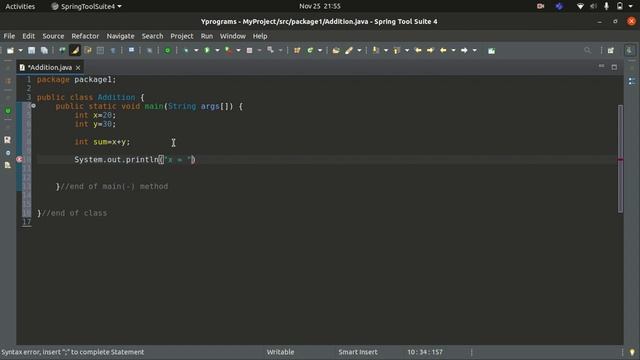Click the editor vertical scrollbar
The height and width of the screenshot is (360, 640).
(620, 158)
